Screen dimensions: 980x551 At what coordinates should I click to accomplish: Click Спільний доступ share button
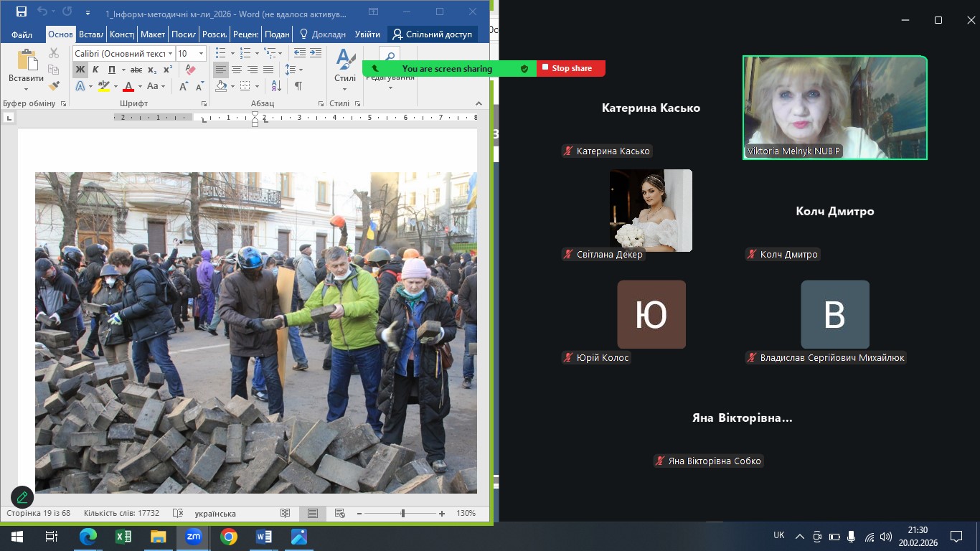pyautogui.click(x=432, y=34)
